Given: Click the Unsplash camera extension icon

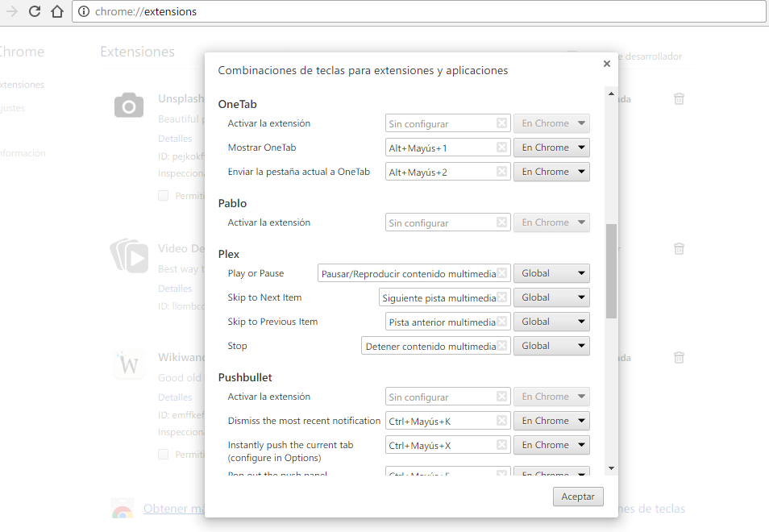Looking at the screenshot, I should [x=129, y=105].
